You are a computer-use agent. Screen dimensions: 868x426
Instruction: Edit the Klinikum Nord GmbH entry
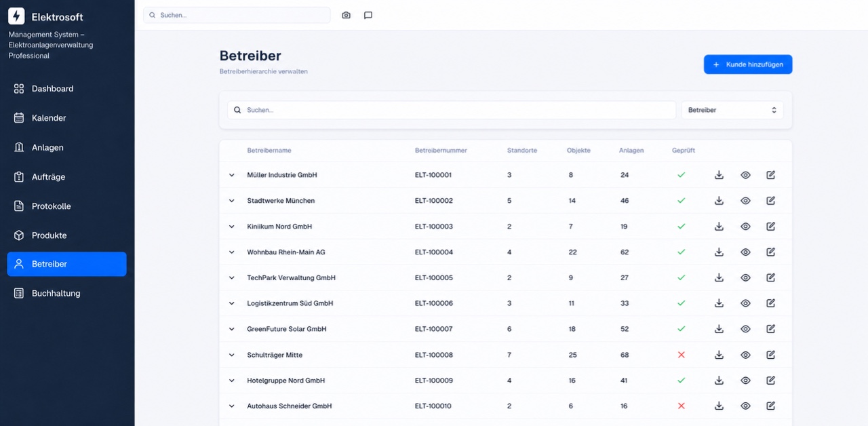(x=770, y=227)
